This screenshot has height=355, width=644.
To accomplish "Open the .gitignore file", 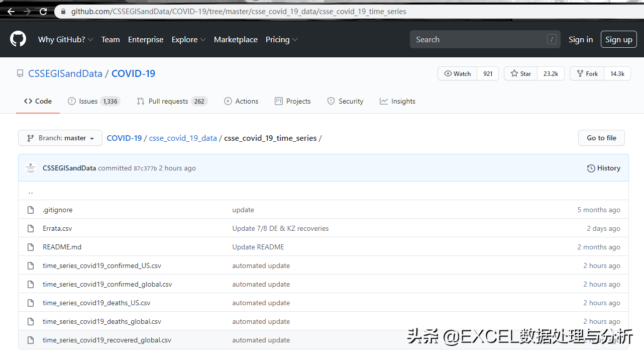I will pyautogui.click(x=58, y=210).
